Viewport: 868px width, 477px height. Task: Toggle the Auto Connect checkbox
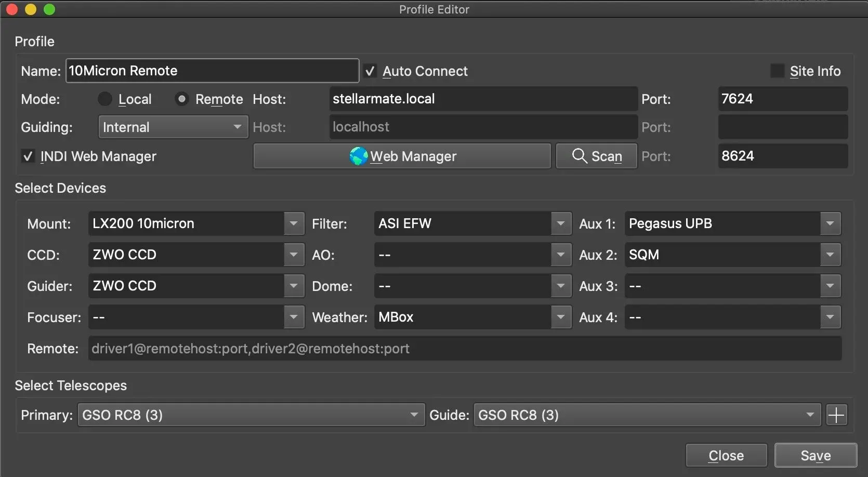tap(370, 71)
